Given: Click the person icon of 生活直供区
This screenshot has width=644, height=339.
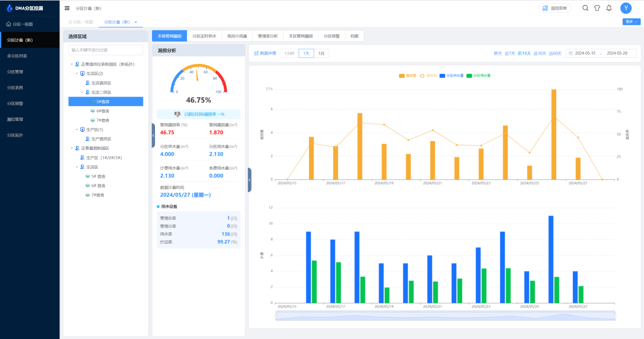Looking at the screenshot, I should point(87,83).
